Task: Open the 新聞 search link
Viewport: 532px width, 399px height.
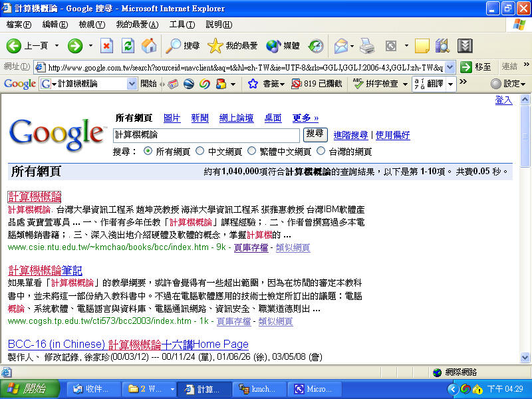Action: (x=200, y=118)
